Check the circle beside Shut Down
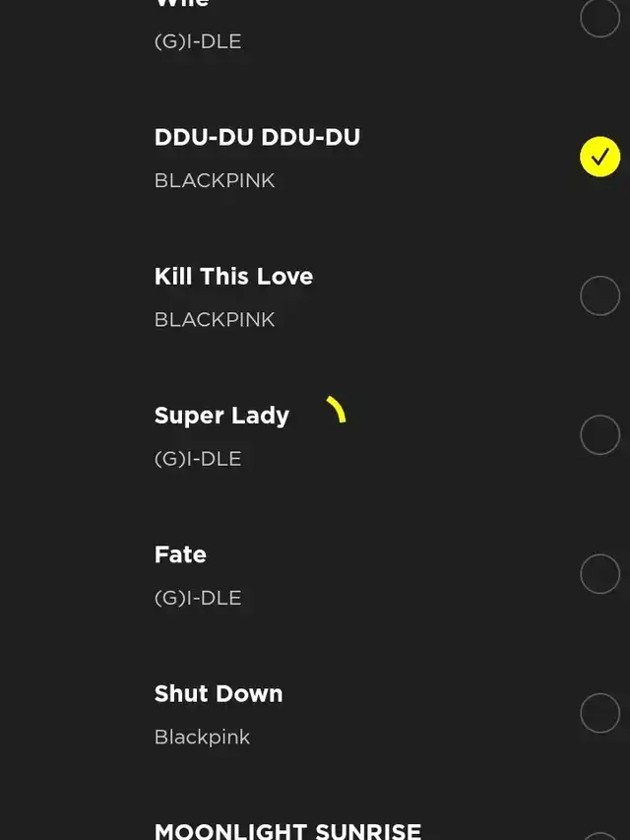630x840 pixels. [x=599, y=713]
